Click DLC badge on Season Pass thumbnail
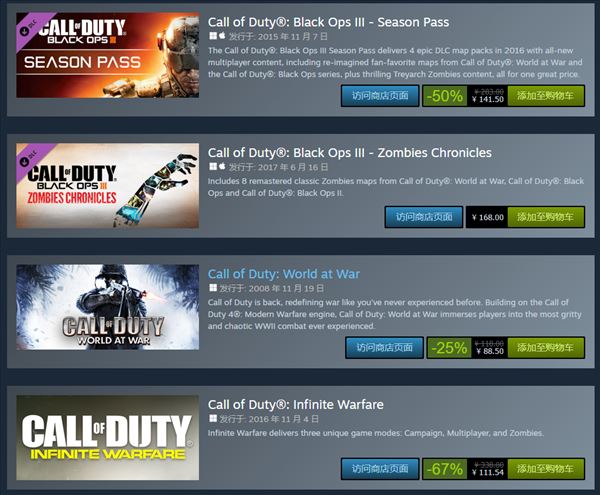Image resolution: width=600 pixels, height=495 pixels. 28,28
